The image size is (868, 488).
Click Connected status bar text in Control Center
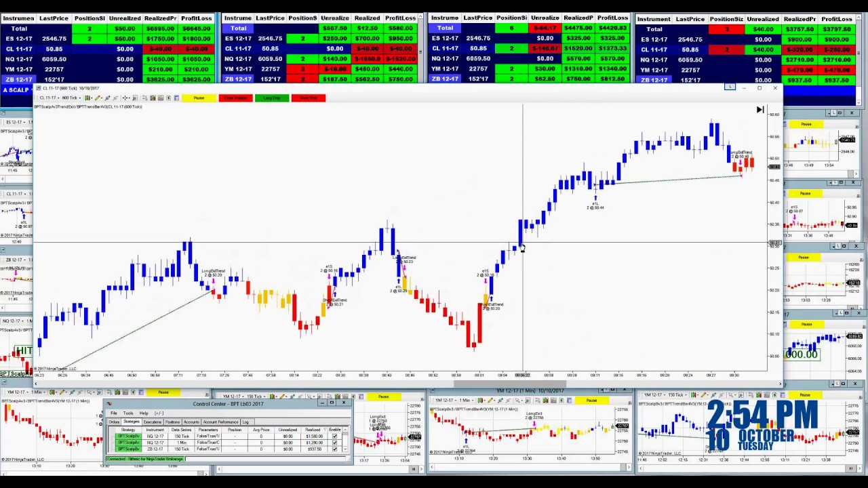(x=145, y=459)
